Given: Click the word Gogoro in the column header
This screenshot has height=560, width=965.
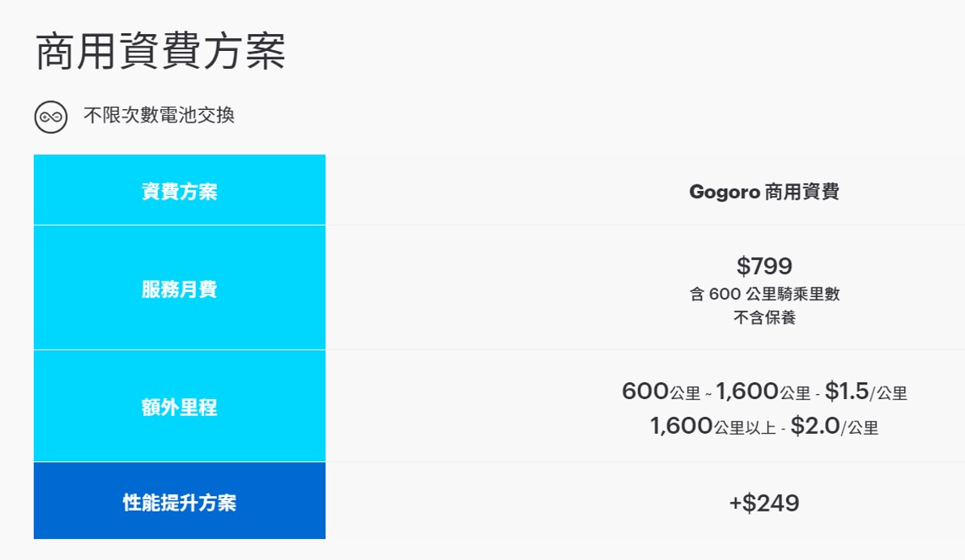Looking at the screenshot, I should [725, 192].
